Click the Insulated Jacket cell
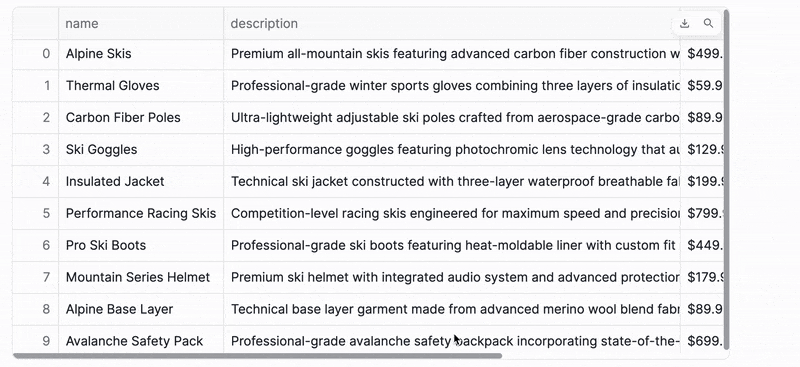The image size is (800, 367). click(x=141, y=181)
